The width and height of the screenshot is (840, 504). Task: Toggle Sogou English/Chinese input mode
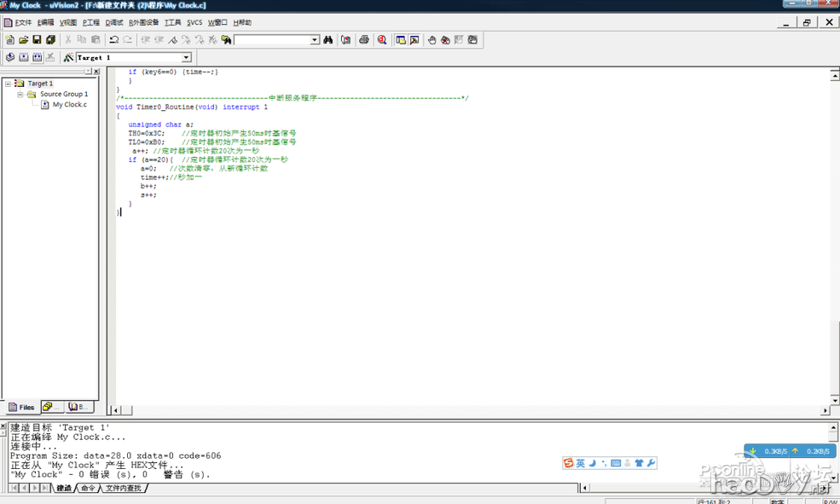[x=581, y=463]
